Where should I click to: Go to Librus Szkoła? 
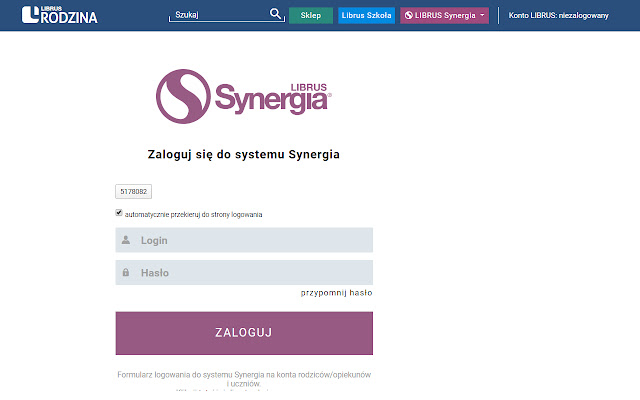(x=366, y=16)
